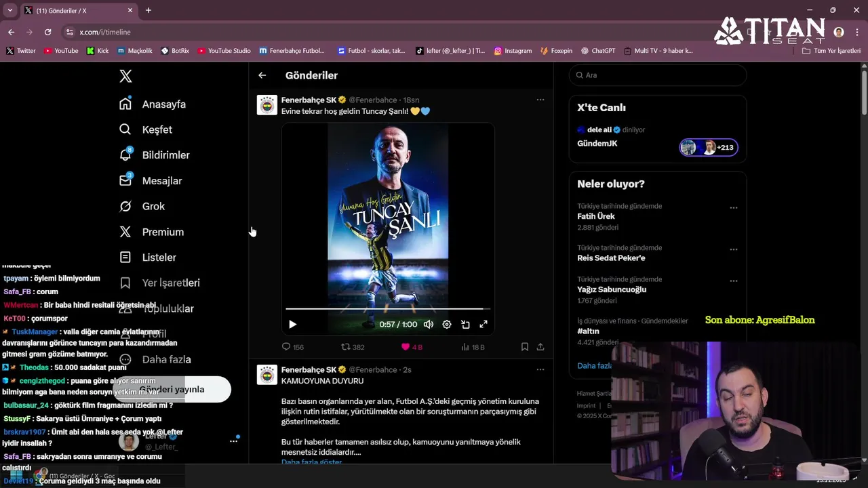
Task: Share the Tuncay Şanlı post
Action: (x=540, y=347)
